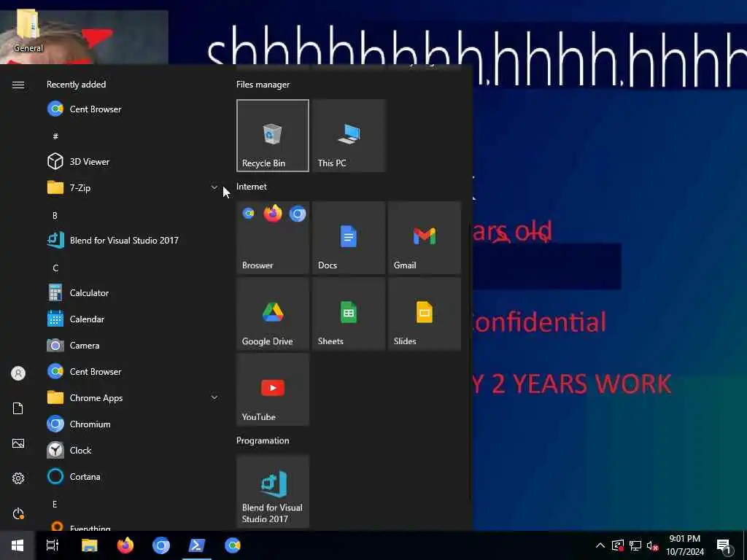Select the Files manager group title
Viewport: 747px width, 560px height.
(x=263, y=85)
